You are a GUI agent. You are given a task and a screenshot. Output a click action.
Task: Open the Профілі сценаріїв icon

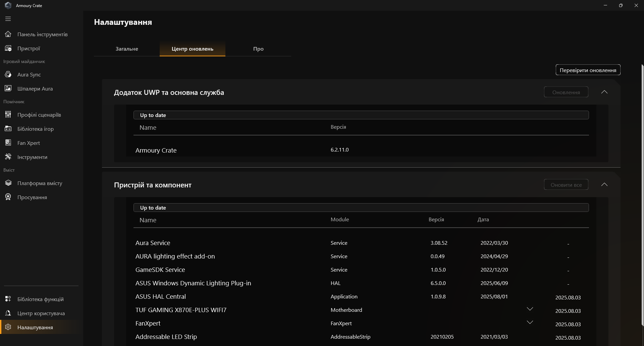point(8,115)
